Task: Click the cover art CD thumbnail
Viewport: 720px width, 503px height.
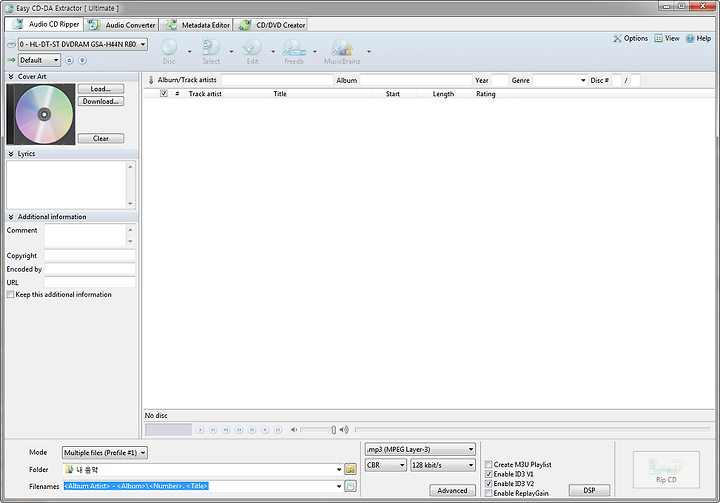Action: (x=41, y=114)
